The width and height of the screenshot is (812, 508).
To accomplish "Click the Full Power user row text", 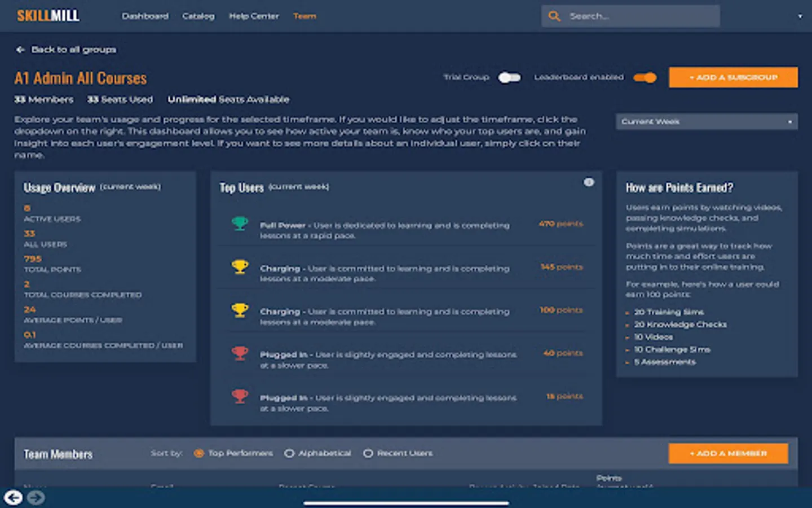I will point(385,230).
